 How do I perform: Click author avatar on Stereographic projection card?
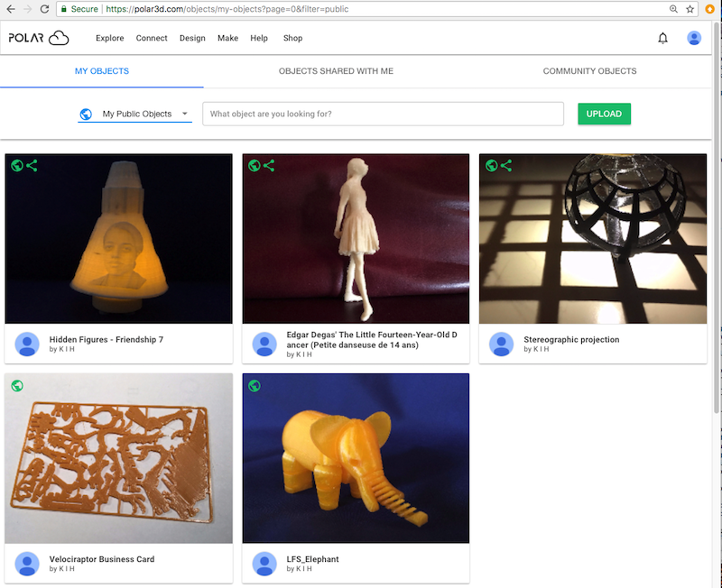pos(502,345)
